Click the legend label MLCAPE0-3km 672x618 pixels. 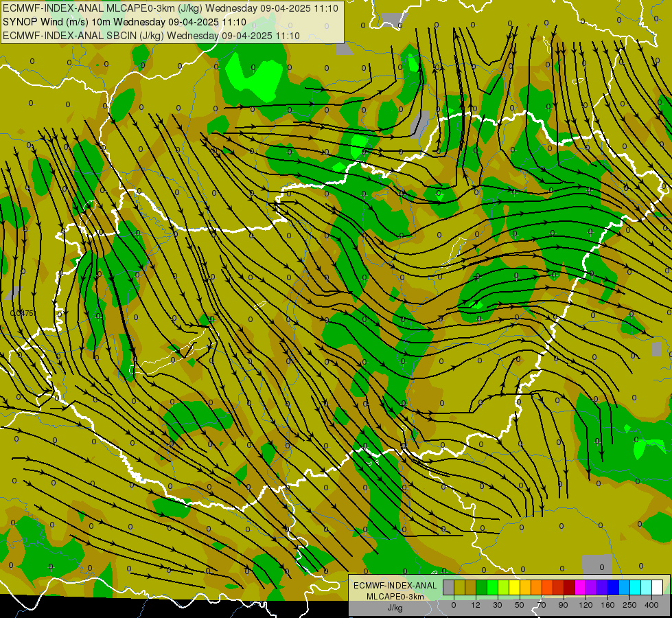[395, 597]
